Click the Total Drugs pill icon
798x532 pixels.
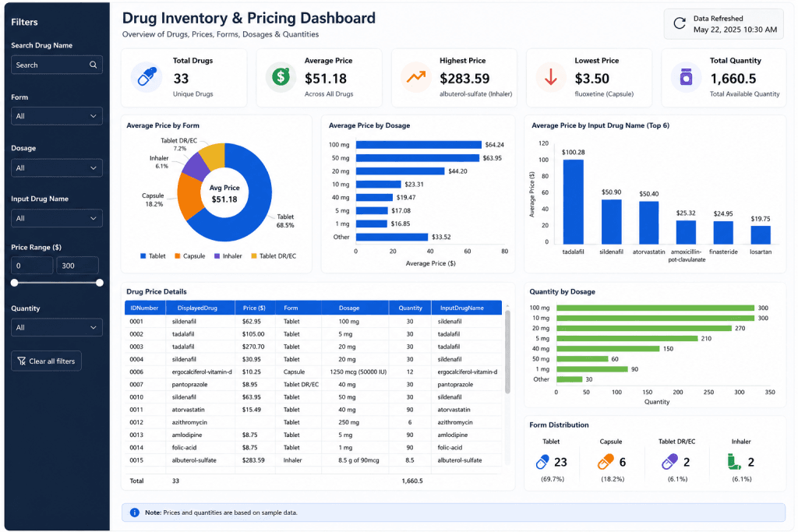147,77
